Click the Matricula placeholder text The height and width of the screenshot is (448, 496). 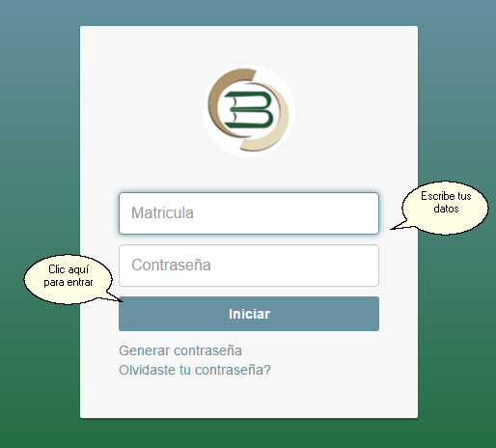[162, 212]
